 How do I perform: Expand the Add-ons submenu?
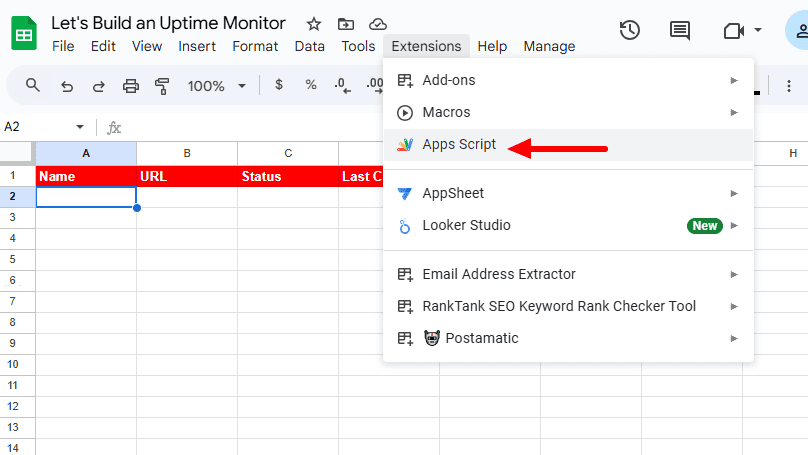pyautogui.click(x=568, y=80)
